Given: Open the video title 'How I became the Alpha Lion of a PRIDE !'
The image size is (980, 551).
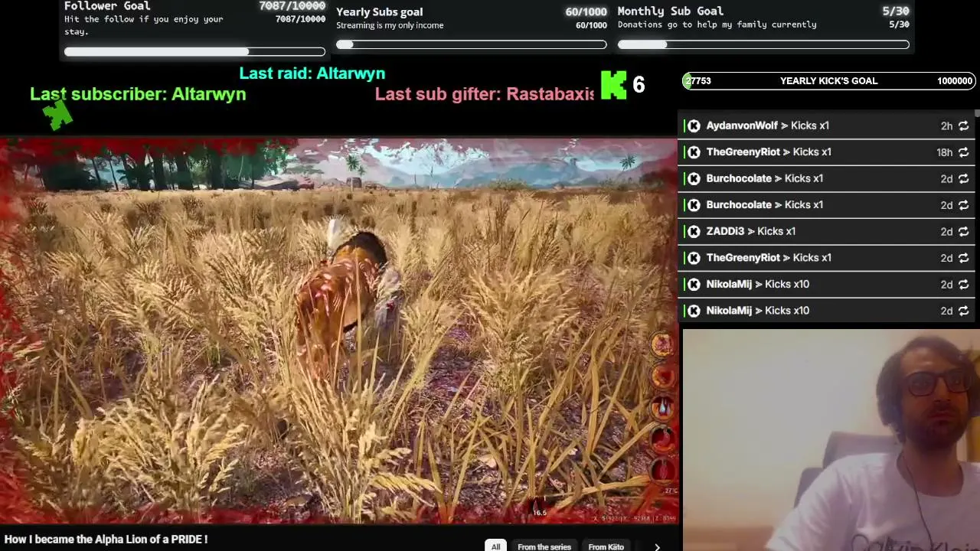Looking at the screenshot, I should 106,540.
